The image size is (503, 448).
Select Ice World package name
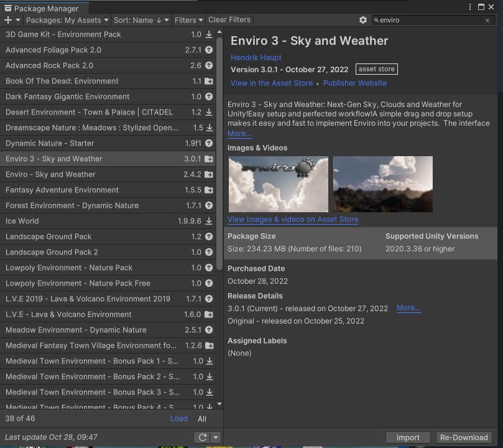pyautogui.click(x=22, y=221)
